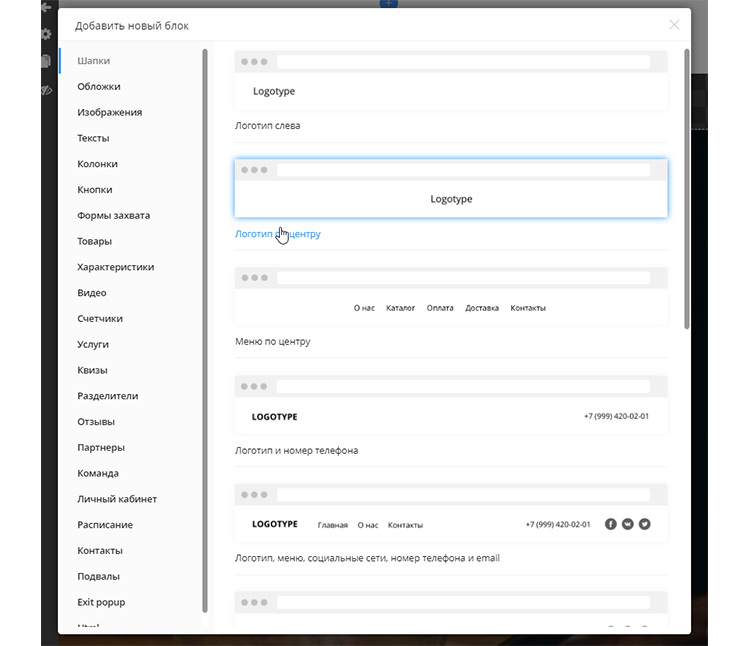
Task: Select the Шапки category
Action: pos(93,61)
